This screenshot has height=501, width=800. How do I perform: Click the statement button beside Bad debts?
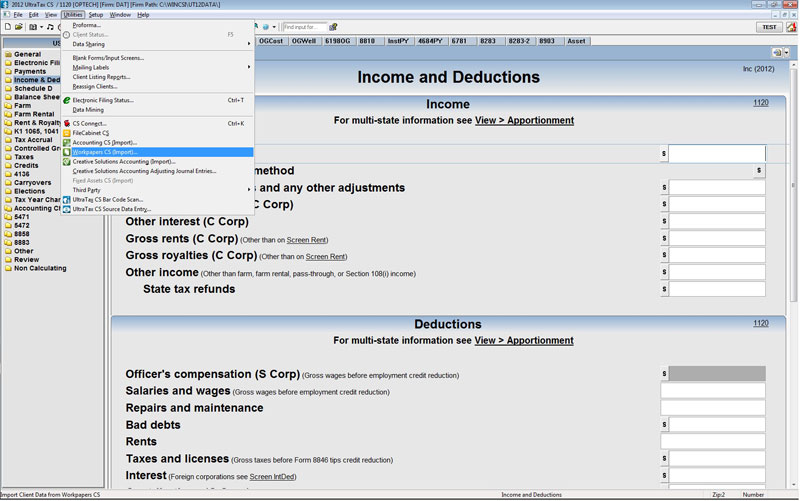(664, 425)
